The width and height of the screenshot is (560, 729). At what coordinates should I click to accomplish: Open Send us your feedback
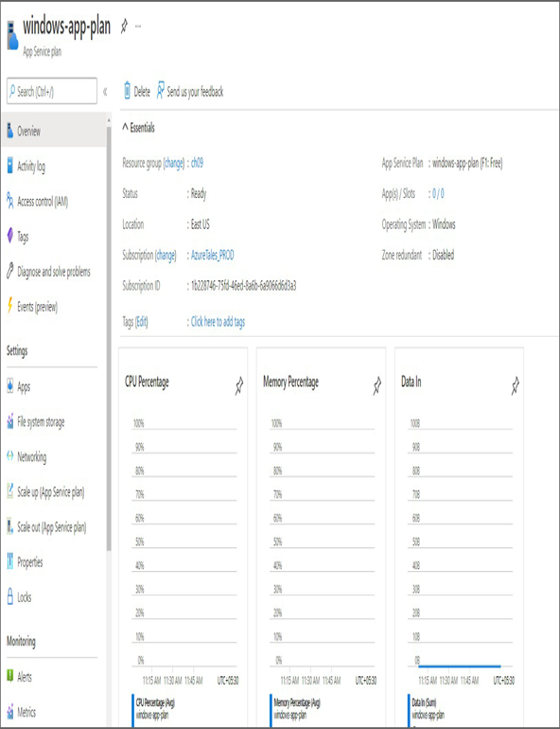[x=195, y=92]
